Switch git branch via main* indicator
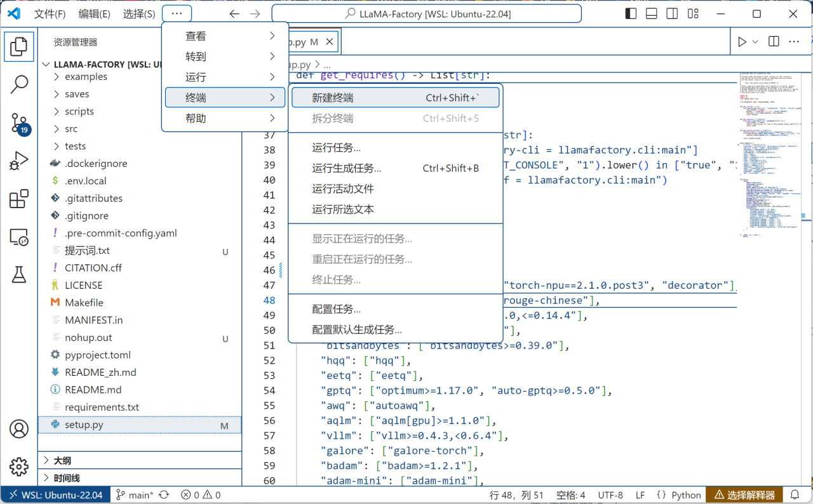The height and width of the screenshot is (504, 813). click(135, 495)
